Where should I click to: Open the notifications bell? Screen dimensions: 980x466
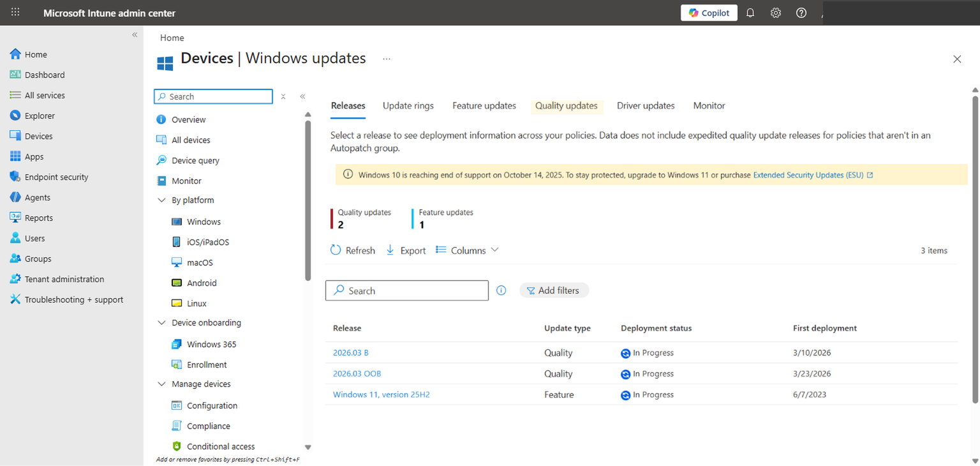750,12
